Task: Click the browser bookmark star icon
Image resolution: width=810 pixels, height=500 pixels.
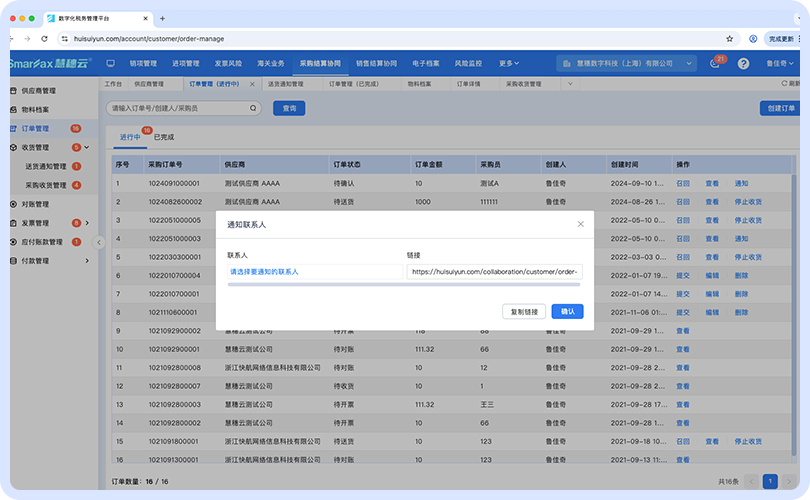Action: tap(729, 39)
